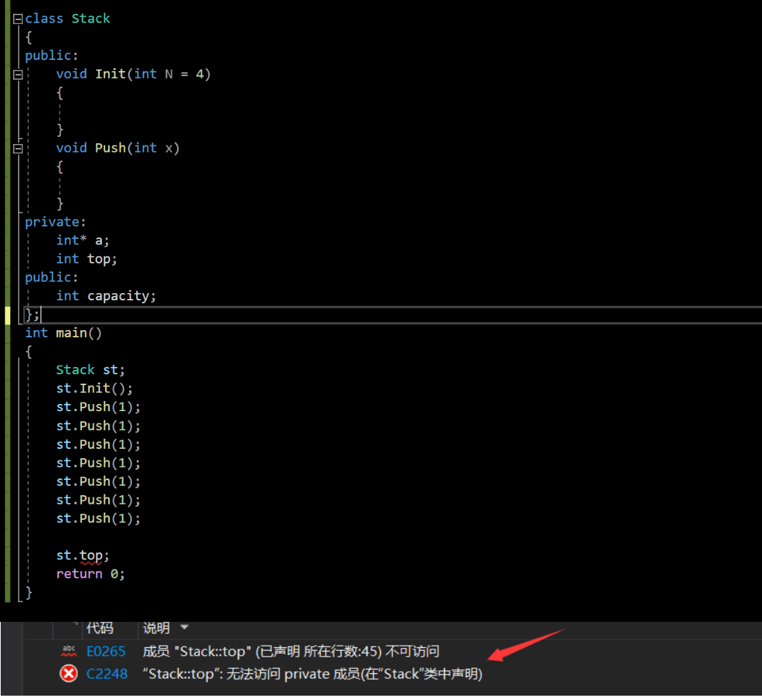Sort by 说明 column header

(156, 628)
